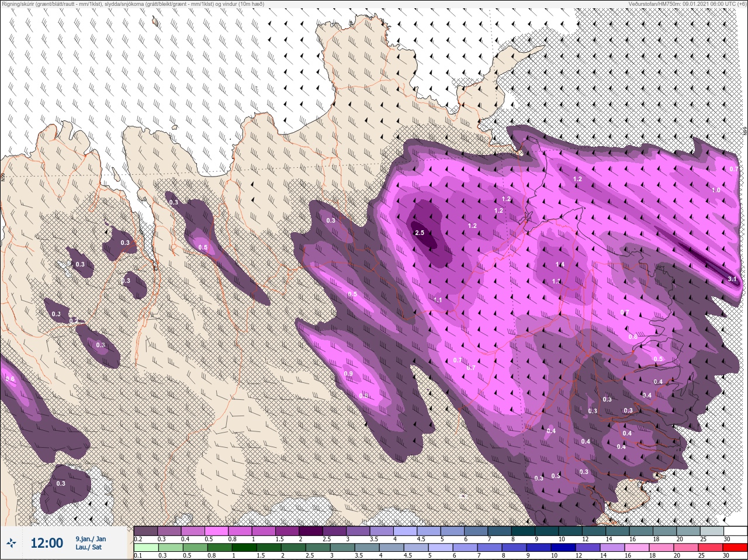748x560 pixels.
Task: Click the weekday label 'Lau./ Sat'
Action: [x=88, y=548]
